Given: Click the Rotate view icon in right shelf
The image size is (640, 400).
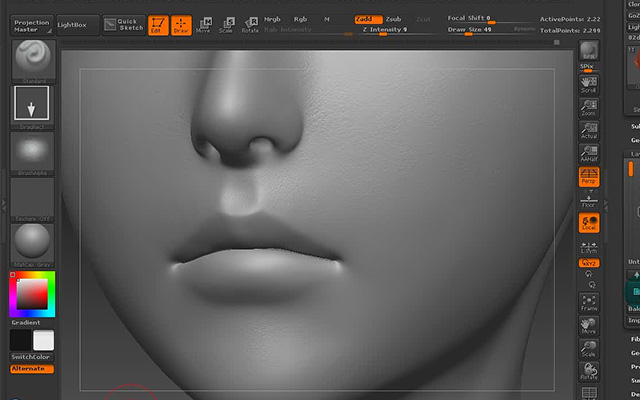Looking at the screenshot, I should coord(589,372).
